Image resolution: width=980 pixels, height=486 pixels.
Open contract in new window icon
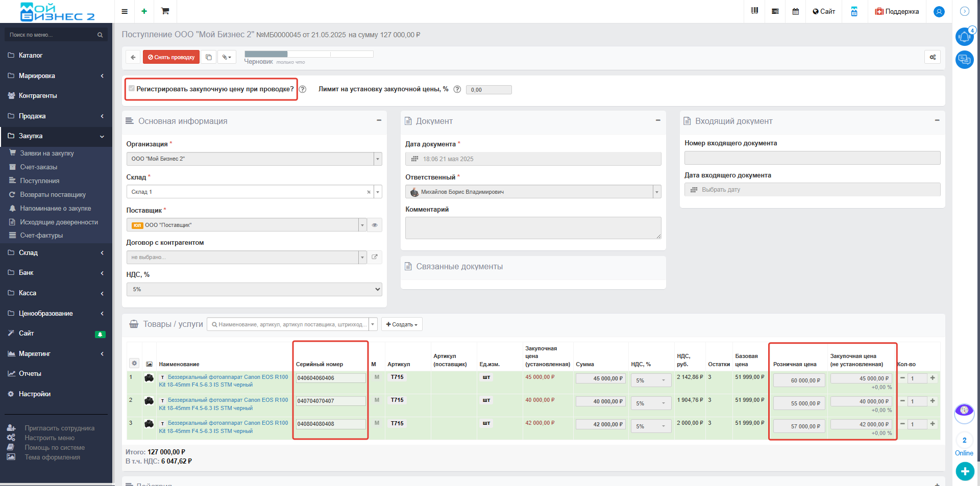pyautogui.click(x=375, y=257)
